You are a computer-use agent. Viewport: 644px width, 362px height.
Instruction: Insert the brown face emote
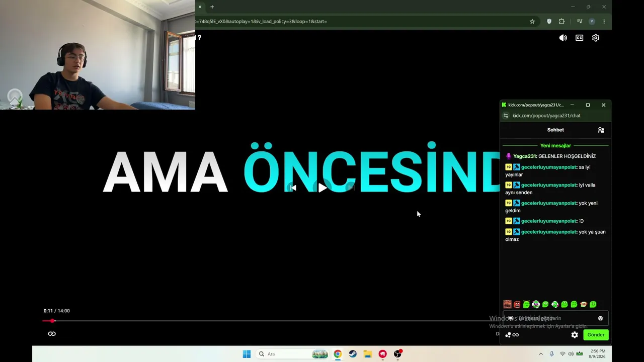pos(507,304)
